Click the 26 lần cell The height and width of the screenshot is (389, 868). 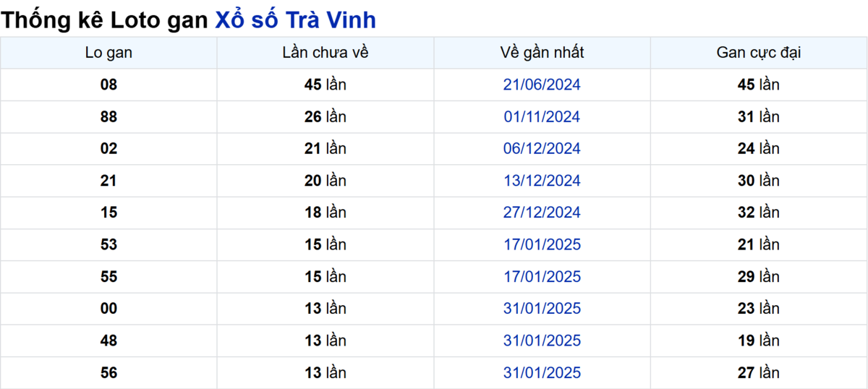325,116
